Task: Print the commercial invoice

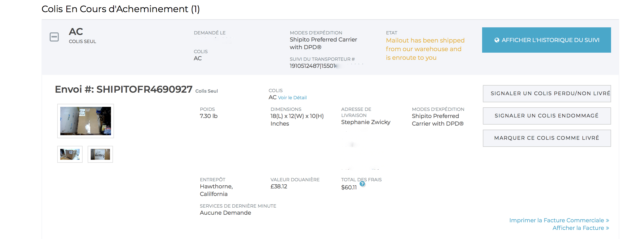Action: pyautogui.click(x=557, y=220)
